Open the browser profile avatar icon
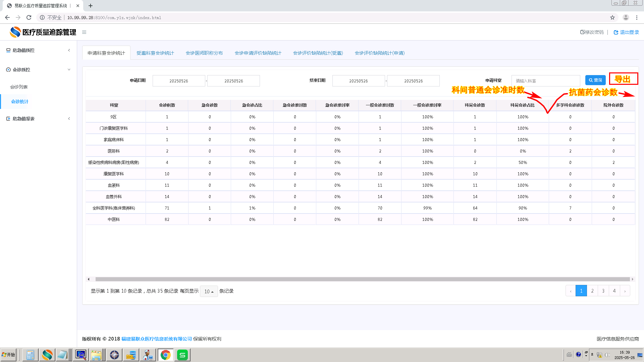This screenshot has width=644, height=362. pyautogui.click(x=626, y=17)
